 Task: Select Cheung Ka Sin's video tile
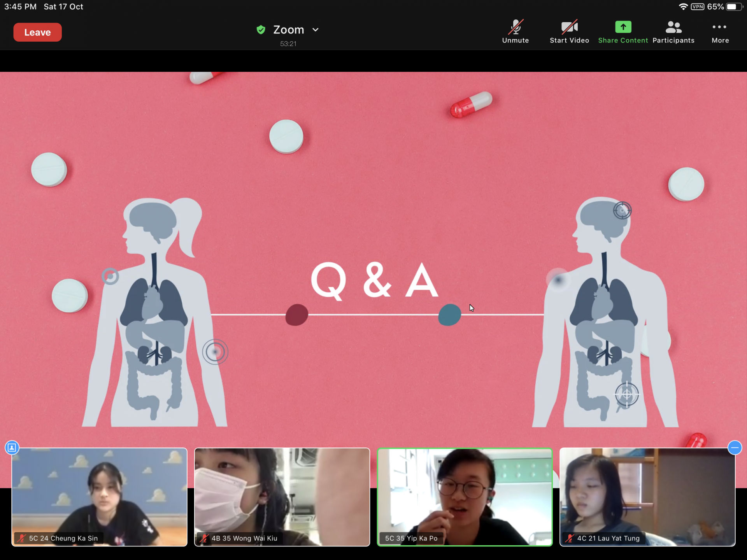tap(99, 497)
